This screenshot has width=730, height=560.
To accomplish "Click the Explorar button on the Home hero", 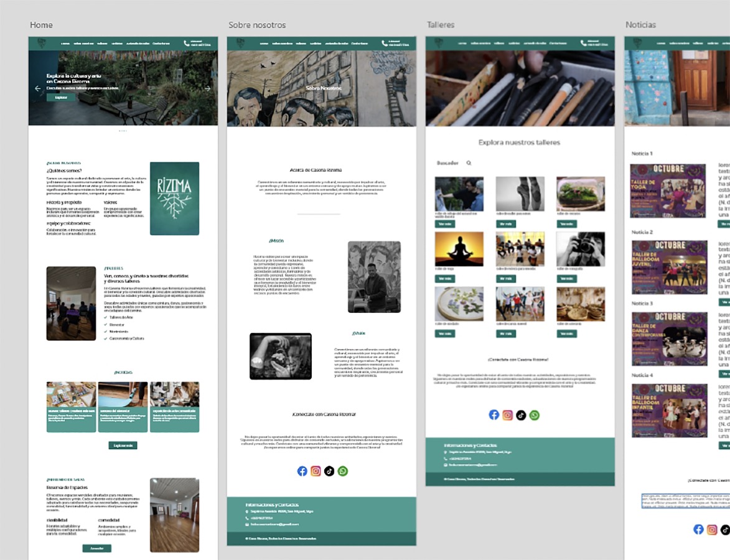I will tap(60, 98).
